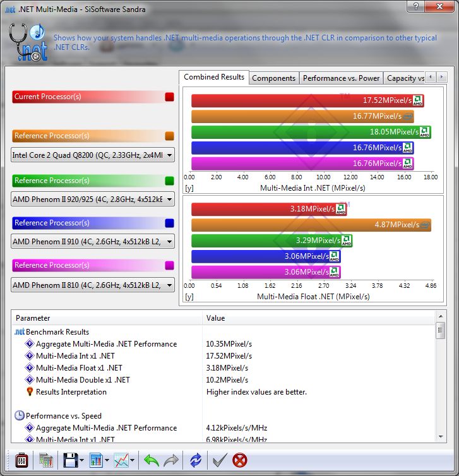
Task: Open the AMD Phenom II 910 dropdown
Action: pos(93,241)
